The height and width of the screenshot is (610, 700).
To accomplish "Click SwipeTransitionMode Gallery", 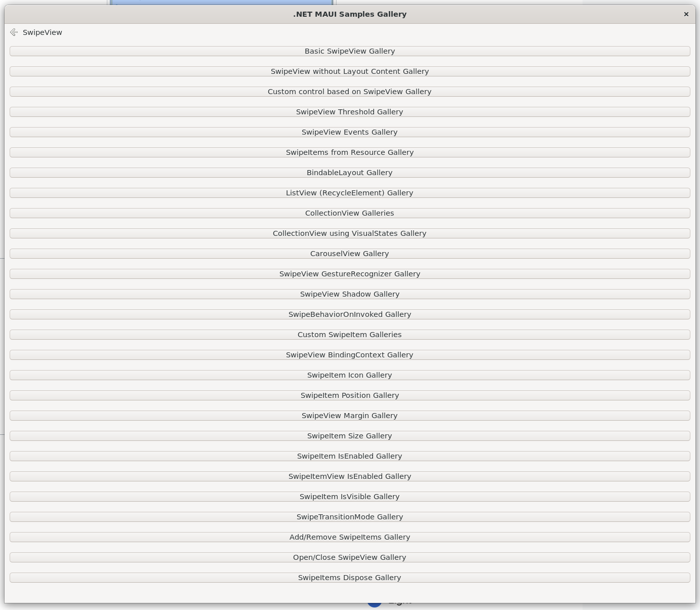I will pyautogui.click(x=350, y=517).
